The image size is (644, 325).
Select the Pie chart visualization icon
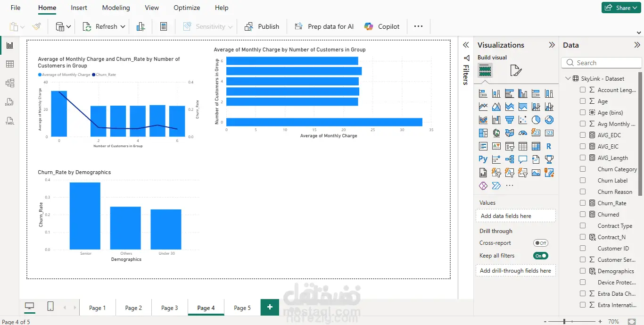(x=536, y=120)
